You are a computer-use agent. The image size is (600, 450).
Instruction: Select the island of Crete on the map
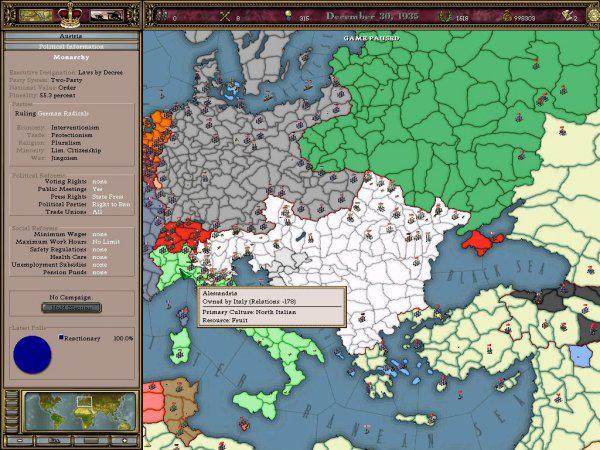[414, 419]
